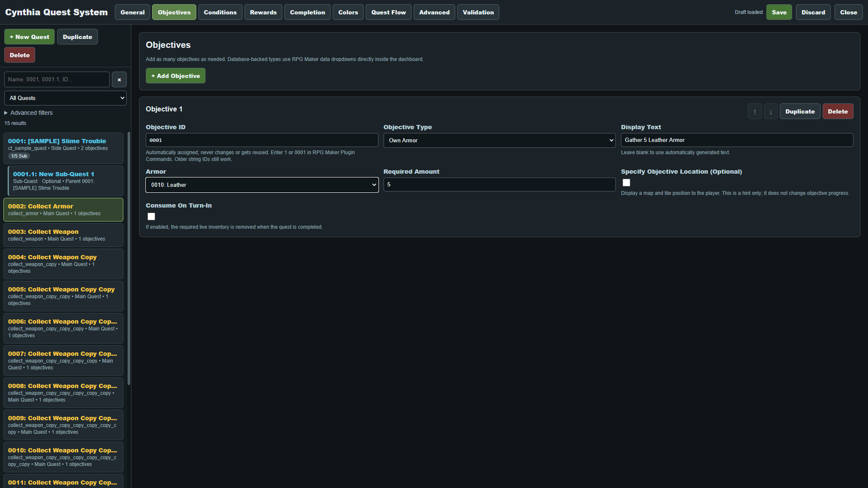This screenshot has width=868, height=488.
Task: Select quest 0004: Collect Weapon Copy
Action: [63, 264]
